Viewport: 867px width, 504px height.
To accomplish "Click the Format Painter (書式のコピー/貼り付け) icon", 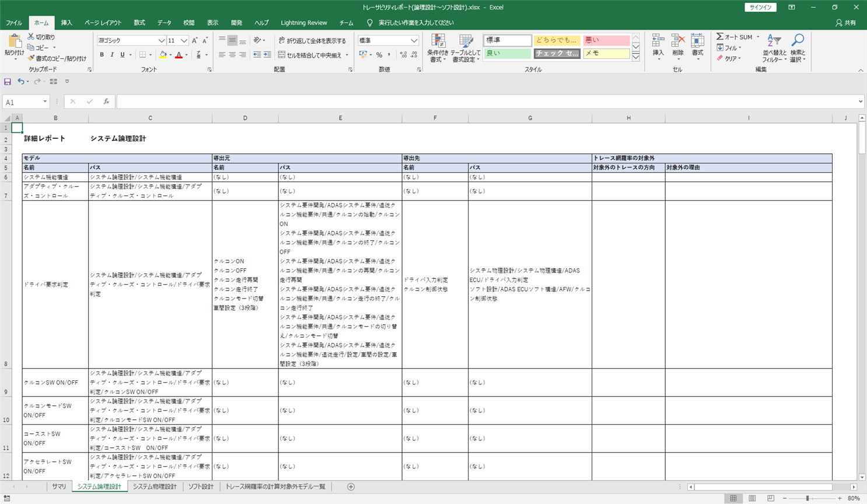I will click(31, 58).
